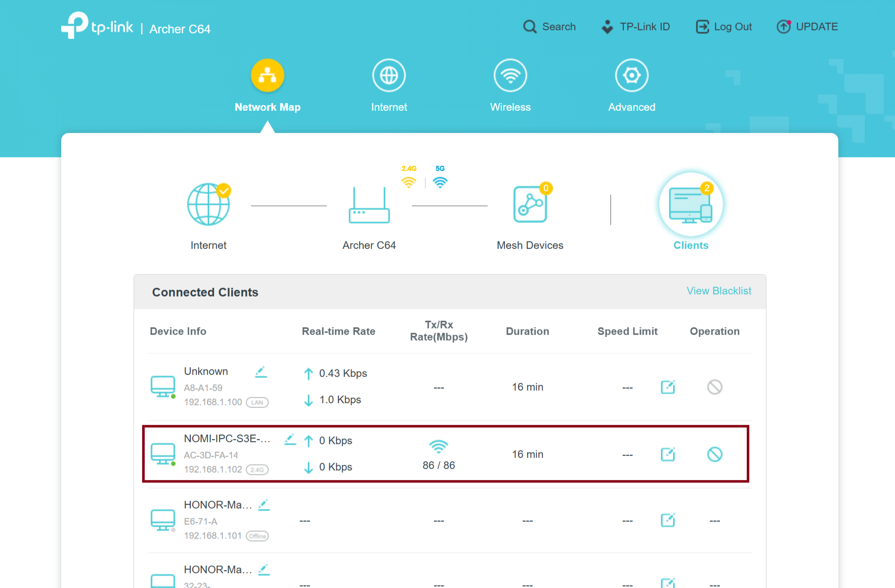This screenshot has height=588, width=895.
Task: Click the Unknown device computer icon
Action: coord(163,387)
